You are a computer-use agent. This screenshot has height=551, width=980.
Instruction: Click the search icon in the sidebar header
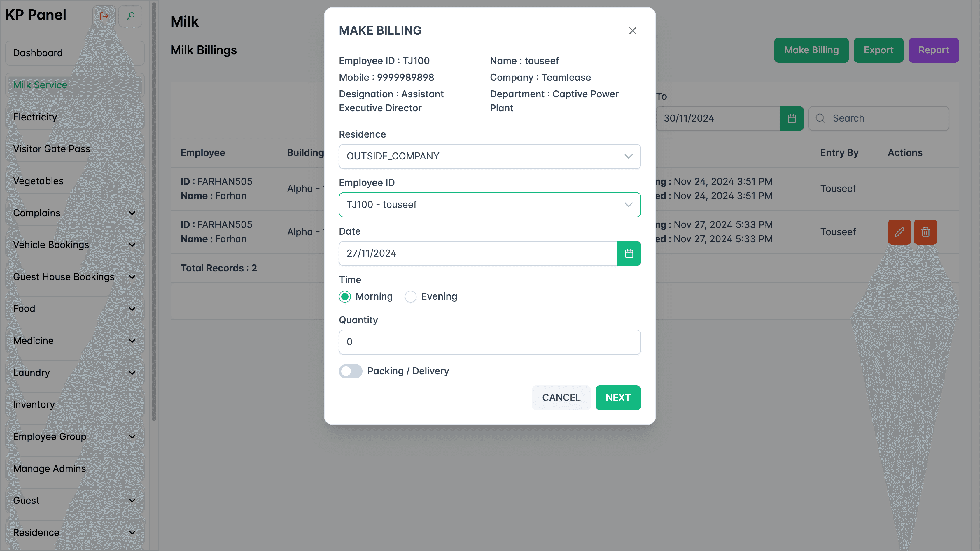pyautogui.click(x=130, y=16)
